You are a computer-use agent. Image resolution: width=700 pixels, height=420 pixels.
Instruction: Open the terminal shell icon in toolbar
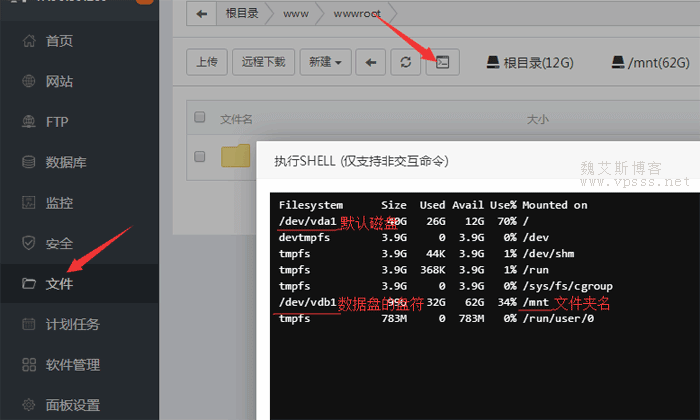(440, 62)
